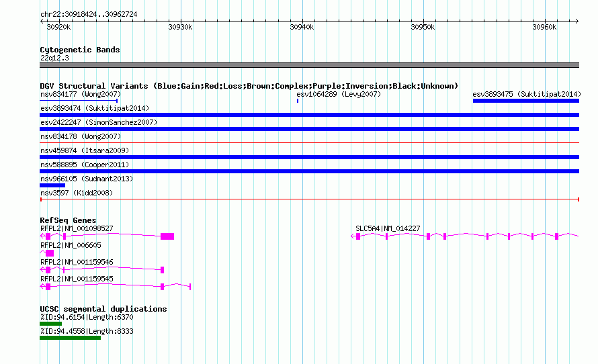The image size is (598, 364).
Task: Click the right-end exon of RFPL2 NM_001159546
Action: point(163,270)
